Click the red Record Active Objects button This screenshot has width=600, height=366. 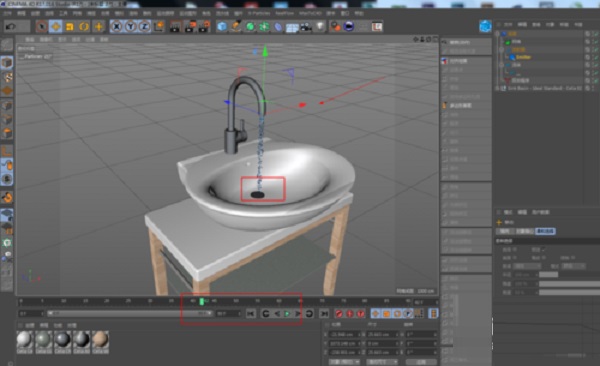(x=339, y=314)
